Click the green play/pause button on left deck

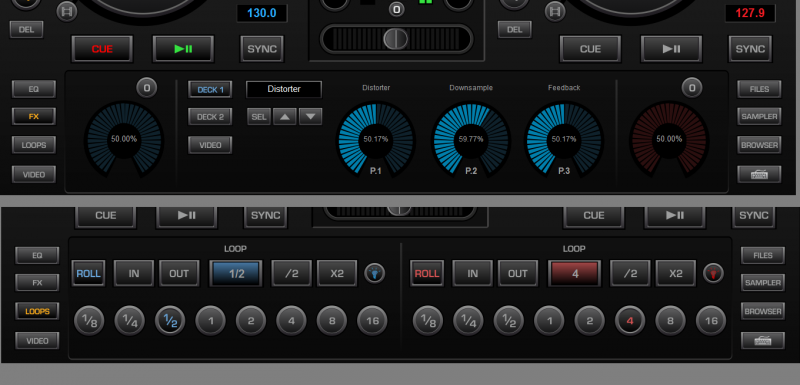click(x=183, y=49)
